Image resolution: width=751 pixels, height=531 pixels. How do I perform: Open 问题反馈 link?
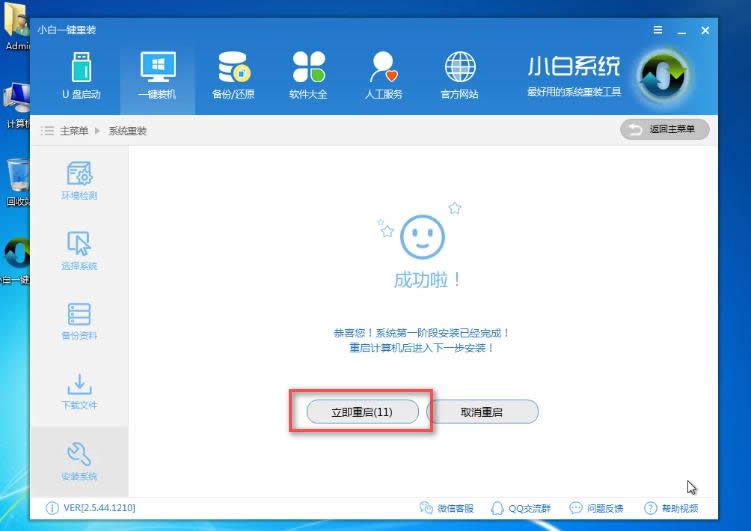596,508
